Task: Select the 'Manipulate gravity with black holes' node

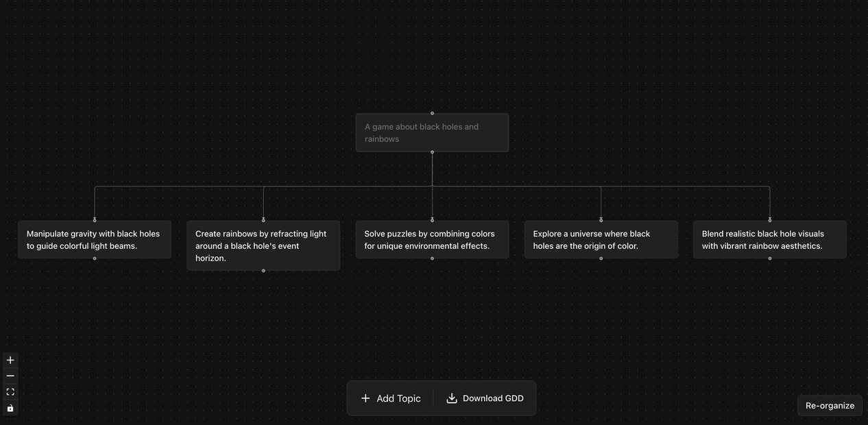Action: [x=94, y=239]
